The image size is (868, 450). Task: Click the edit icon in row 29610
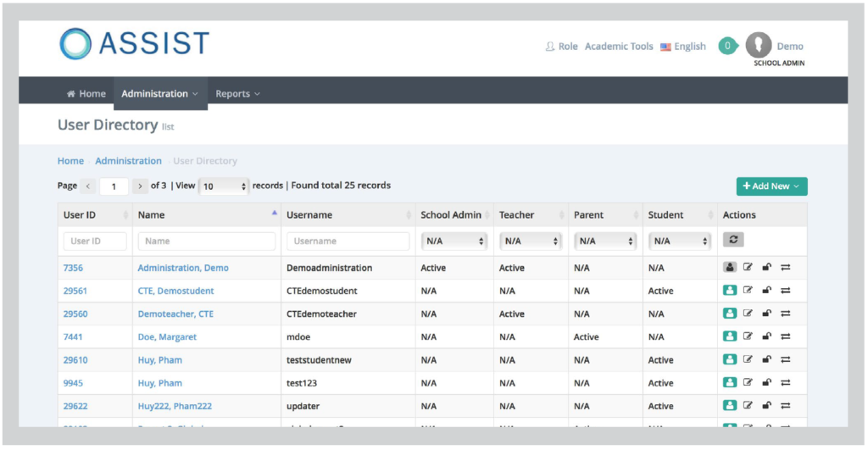(748, 360)
